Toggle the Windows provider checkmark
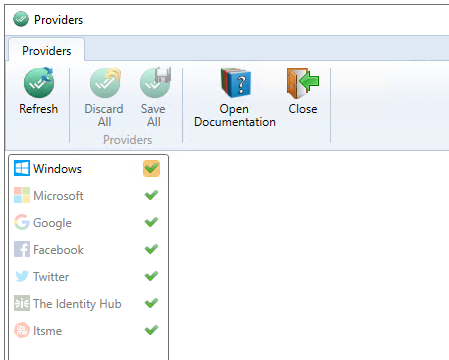 coord(151,168)
